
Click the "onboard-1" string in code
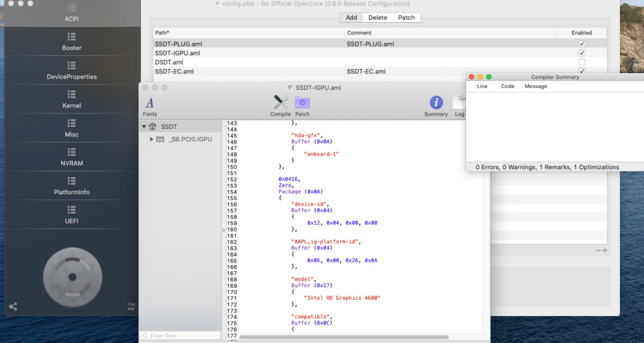point(321,154)
